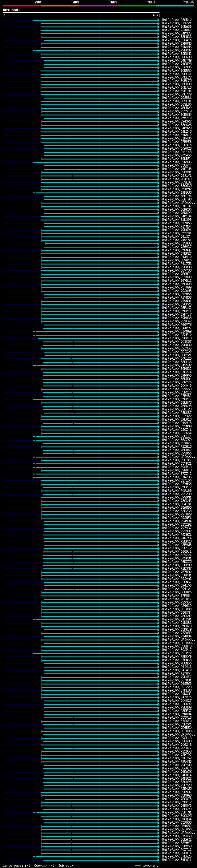Select hit UniRef100_C5P2L6
Image resolution: width=197 pixels, height=868 pixels.
tap(176, 393)
